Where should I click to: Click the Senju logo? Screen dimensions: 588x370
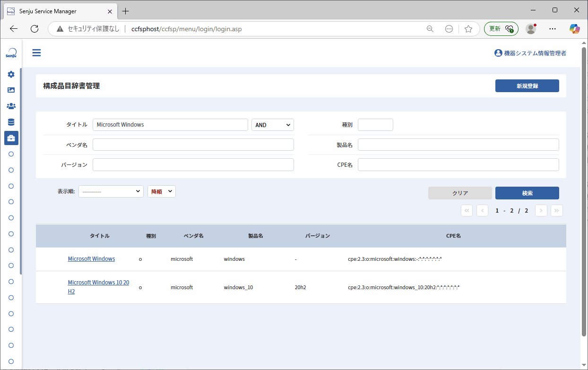pos(11,53)
